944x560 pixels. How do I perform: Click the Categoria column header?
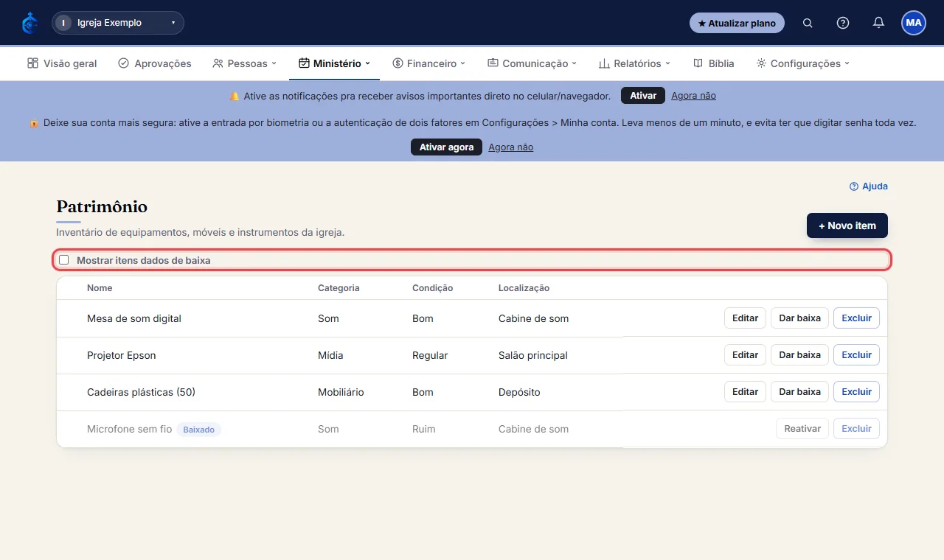coord(339,288)
